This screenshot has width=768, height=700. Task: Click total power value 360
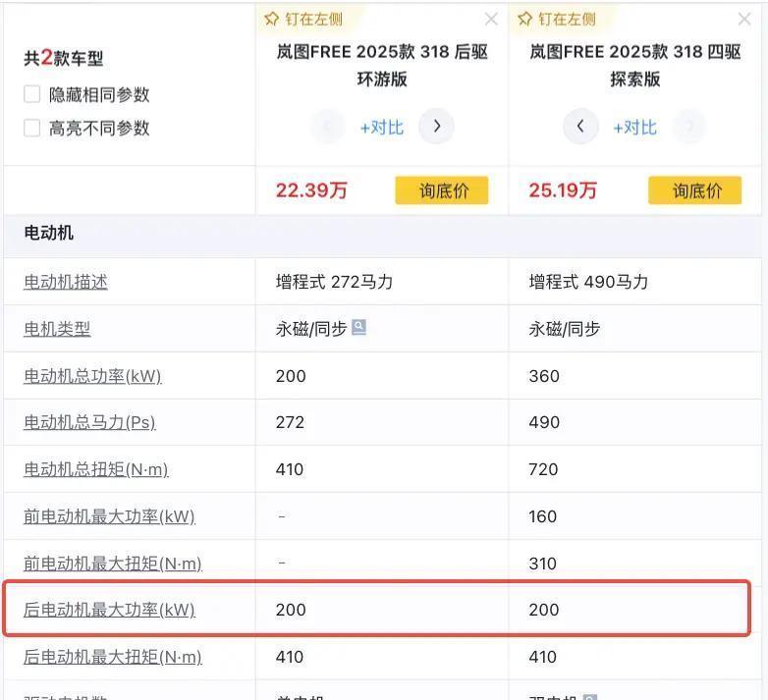coord(544,376)
